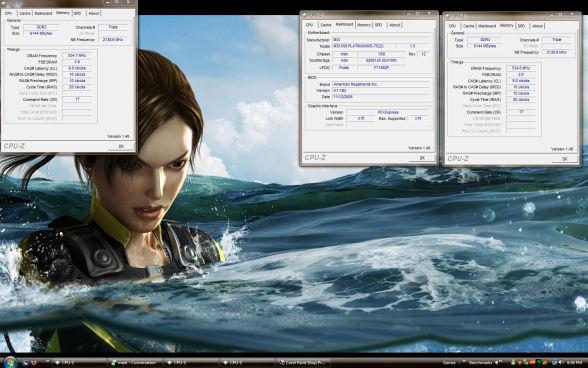The width and height of the screenshot is (588, 368).
Task: Select Mainboard tab in middle CPU-Z window
Action: [344, 24]
